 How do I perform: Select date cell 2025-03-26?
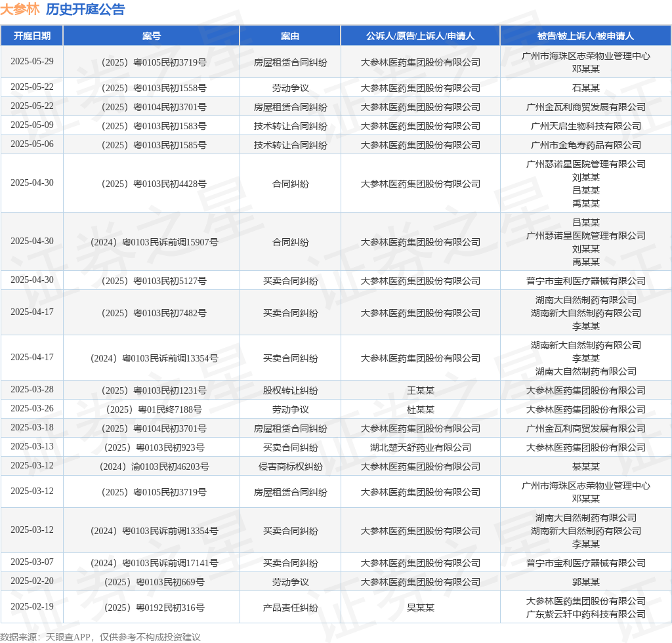[x=32, y=408]
